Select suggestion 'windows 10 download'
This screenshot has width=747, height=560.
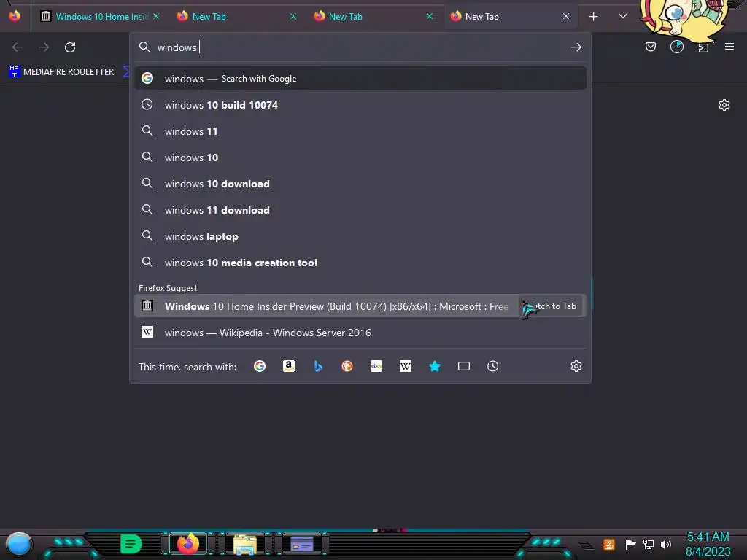[360, 184]
